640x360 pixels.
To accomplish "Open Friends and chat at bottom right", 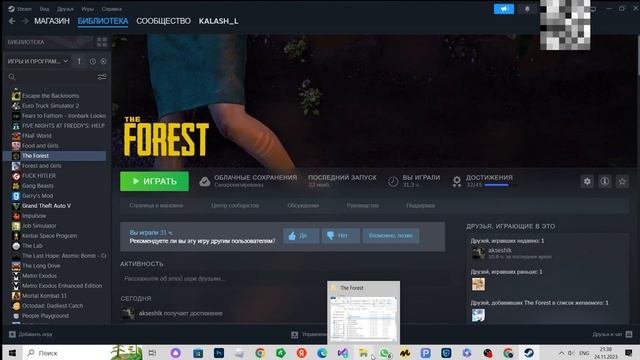I will click(612, 334).
